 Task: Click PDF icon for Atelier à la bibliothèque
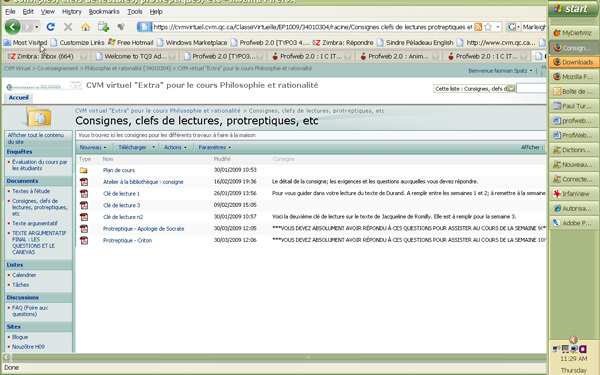[84, 182]
